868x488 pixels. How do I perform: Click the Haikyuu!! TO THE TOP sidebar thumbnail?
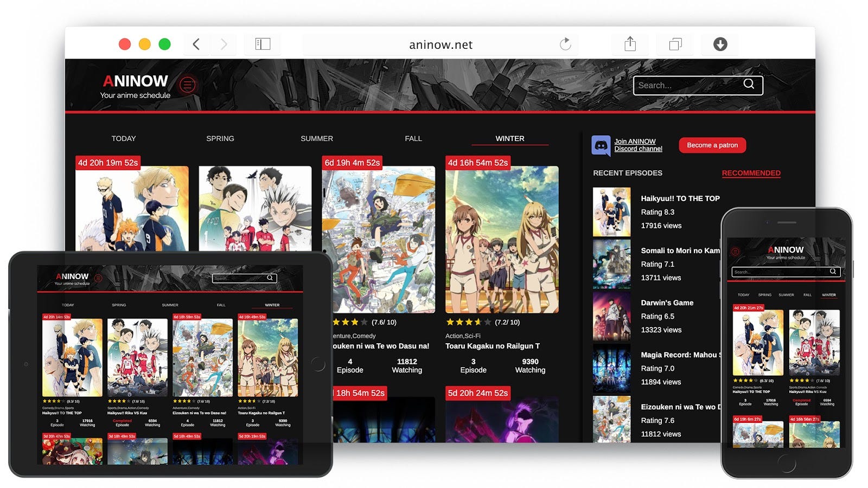point(612,212)
